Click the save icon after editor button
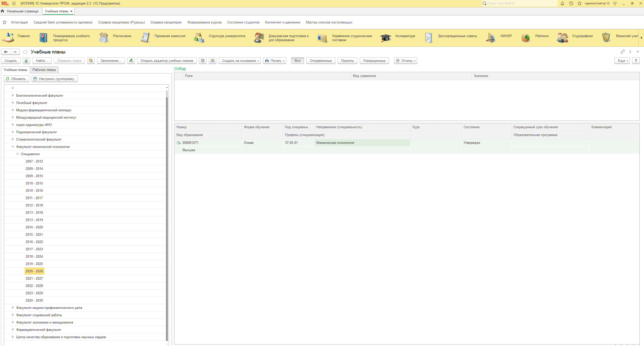The width and height of the screenshot is (644, 346). pos(203,61)
